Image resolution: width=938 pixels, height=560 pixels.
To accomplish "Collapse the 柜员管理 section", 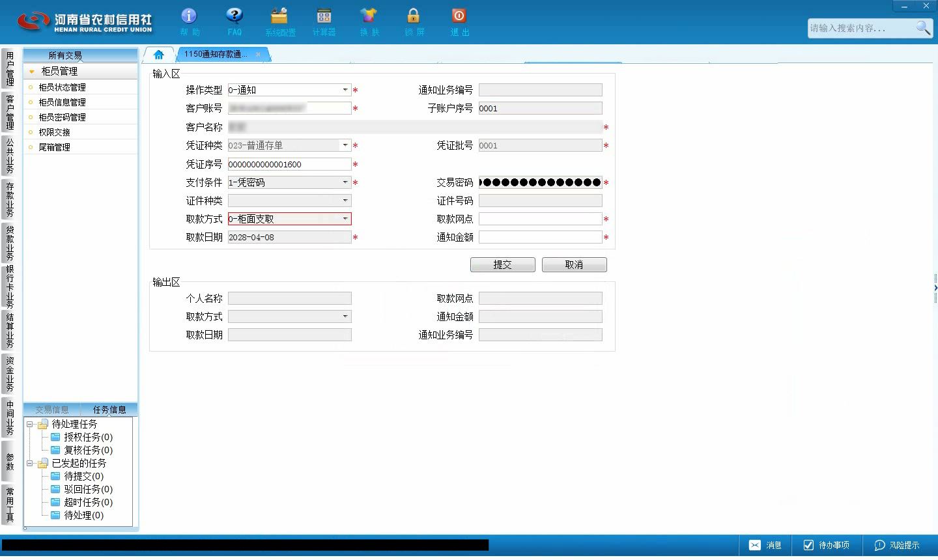I will [31, 71].
